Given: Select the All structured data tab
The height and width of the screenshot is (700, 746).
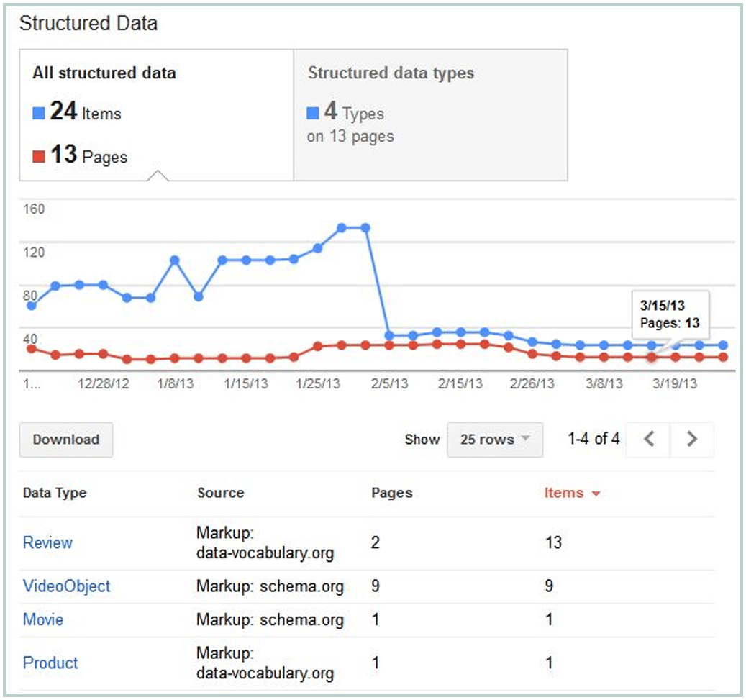Looking at the screenshot, I should [157, 114].
